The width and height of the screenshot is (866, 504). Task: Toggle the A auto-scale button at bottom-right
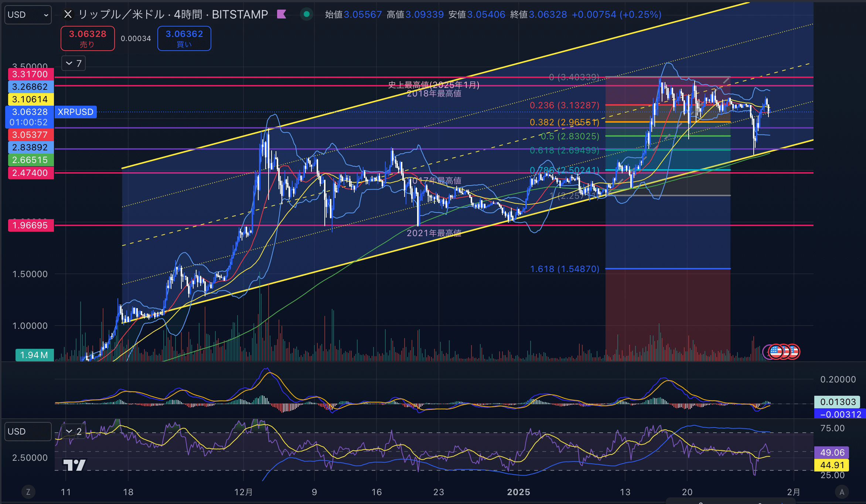click(842, 492)
